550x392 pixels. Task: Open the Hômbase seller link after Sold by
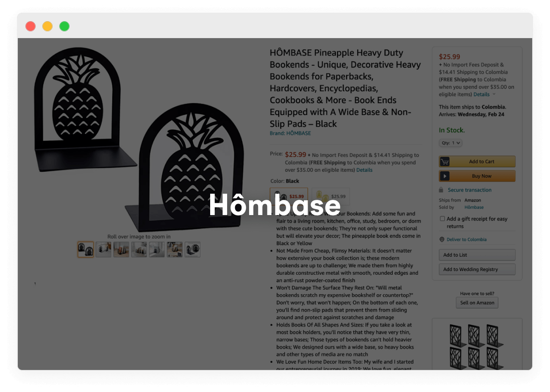pos(474,207)
